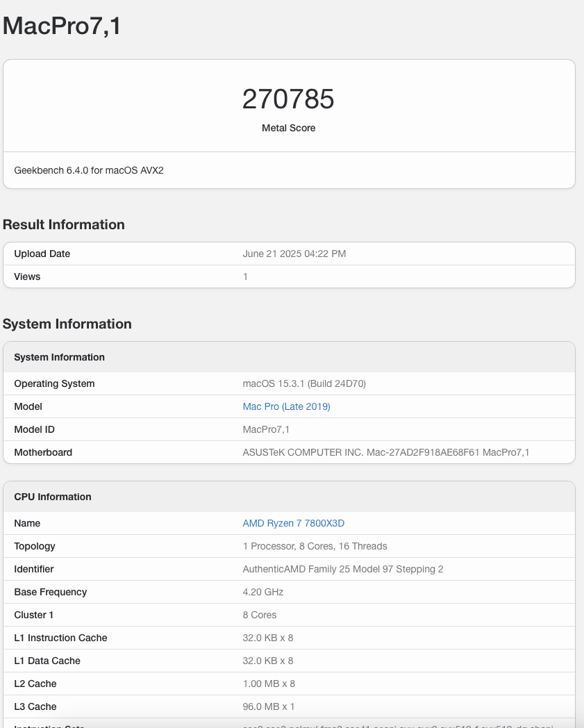Screen dimensions: 584x728
Task: Select the 270785 Metal Score value
Action: [288, 99]
